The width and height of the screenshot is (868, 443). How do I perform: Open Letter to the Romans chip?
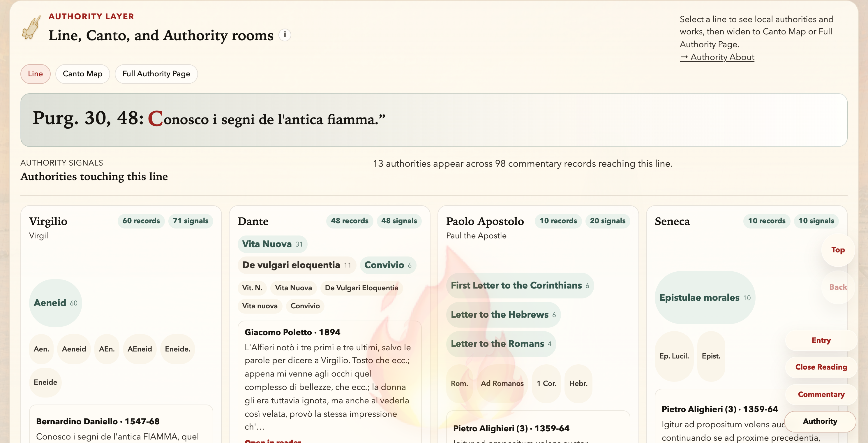(x=501, y=344)
